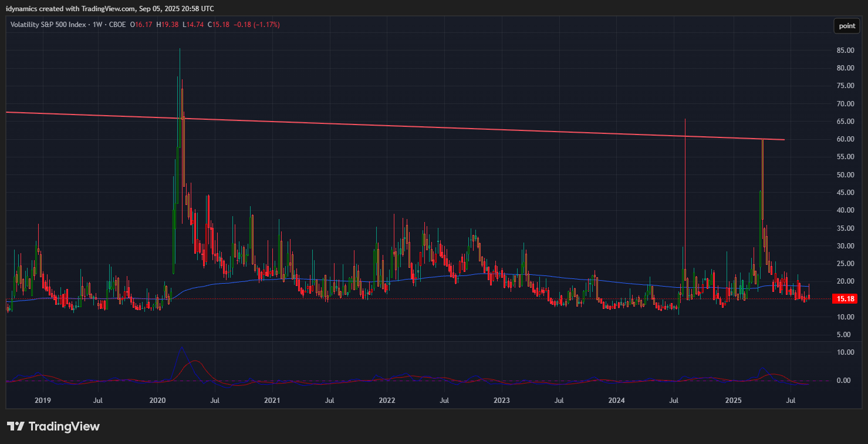Click the Volatility S&P 500 Index legend title
The image size is (868, 444).
48,25
